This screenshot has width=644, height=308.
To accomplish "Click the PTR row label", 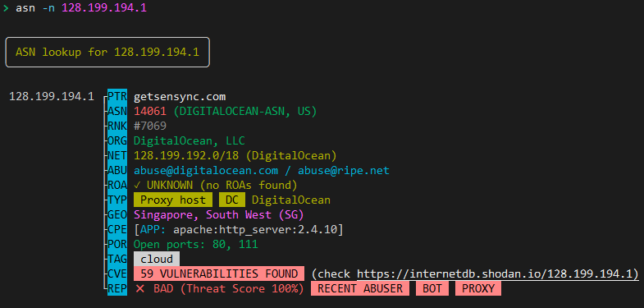I will [117, 97].
